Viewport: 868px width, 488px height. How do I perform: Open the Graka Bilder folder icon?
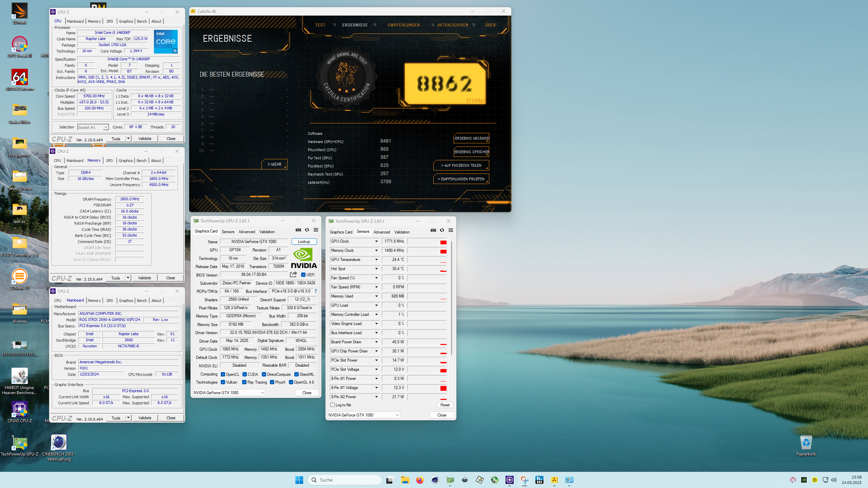click(19, 113)
